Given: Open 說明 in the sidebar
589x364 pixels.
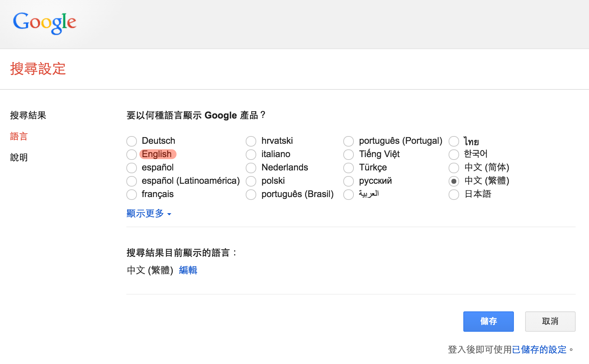Looking at the screenshot, I should (19, 157).
